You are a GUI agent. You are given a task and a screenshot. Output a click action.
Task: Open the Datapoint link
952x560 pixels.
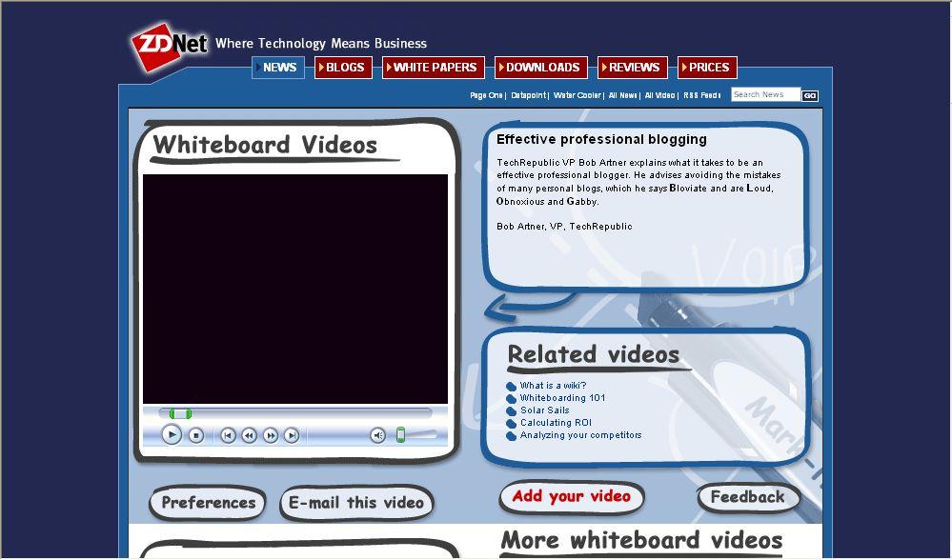[x=528, y=95]
